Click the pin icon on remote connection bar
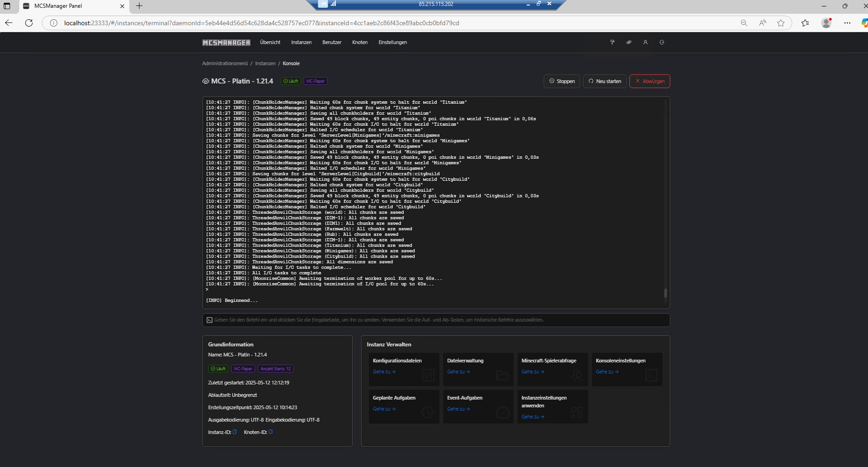Screen dimensions: 868x467 pos(323,4)
